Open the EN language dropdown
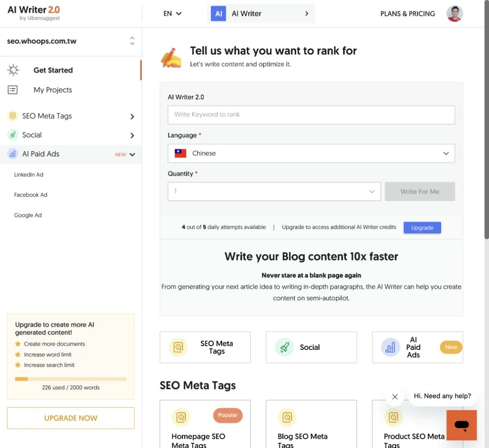The image size is (489, 448). (172, 14)
